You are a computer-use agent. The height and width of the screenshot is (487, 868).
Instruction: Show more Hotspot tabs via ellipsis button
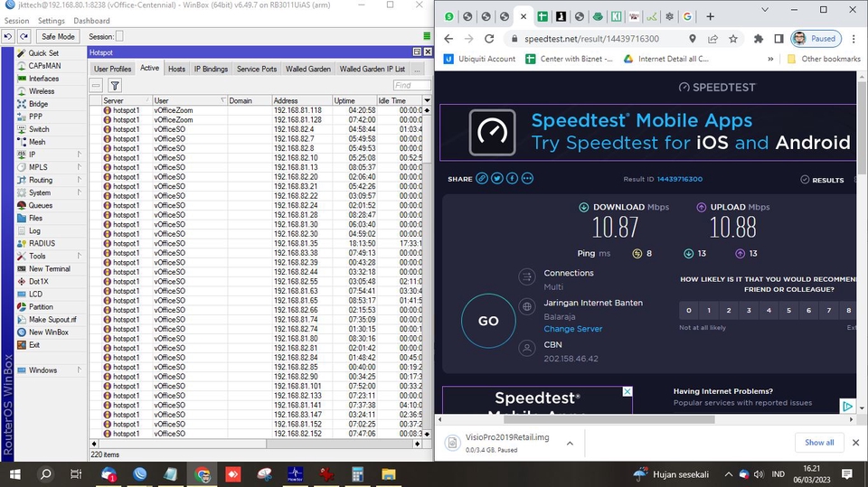417,70
